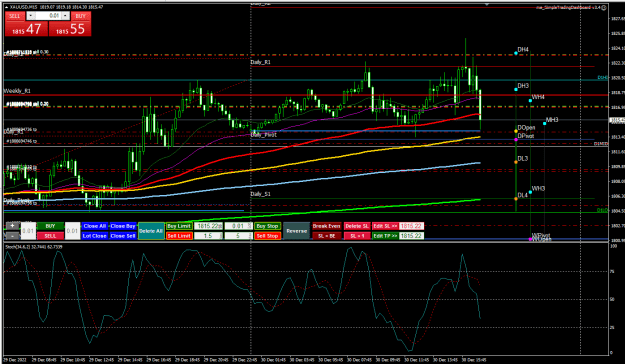Click the dashboard plus lot button
The width and height of the screenshot is (625, 364).
12,226
